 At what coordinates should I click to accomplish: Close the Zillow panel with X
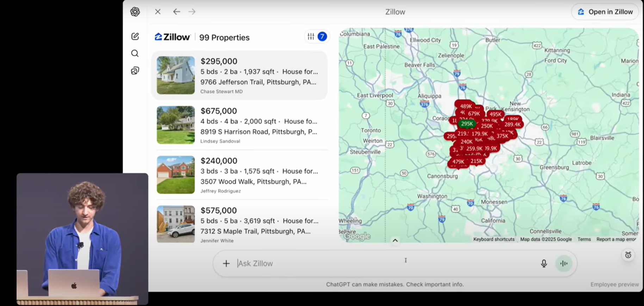click(158, 12)
